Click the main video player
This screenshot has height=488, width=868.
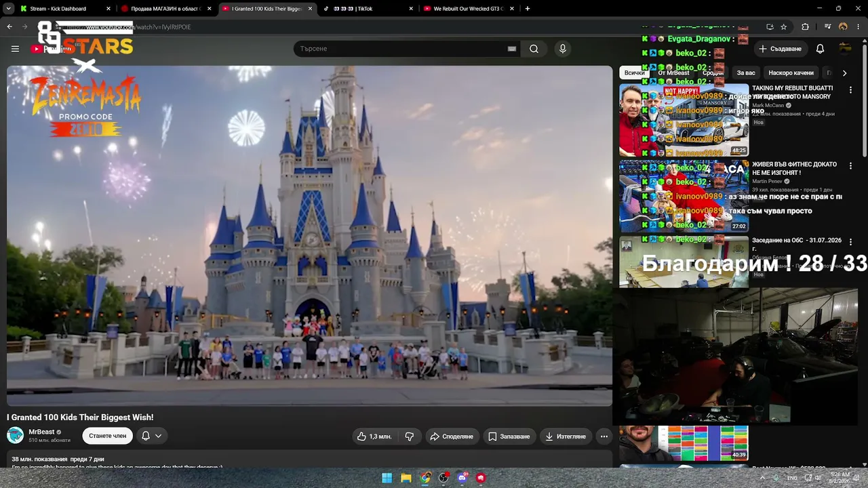coord(309,236)
